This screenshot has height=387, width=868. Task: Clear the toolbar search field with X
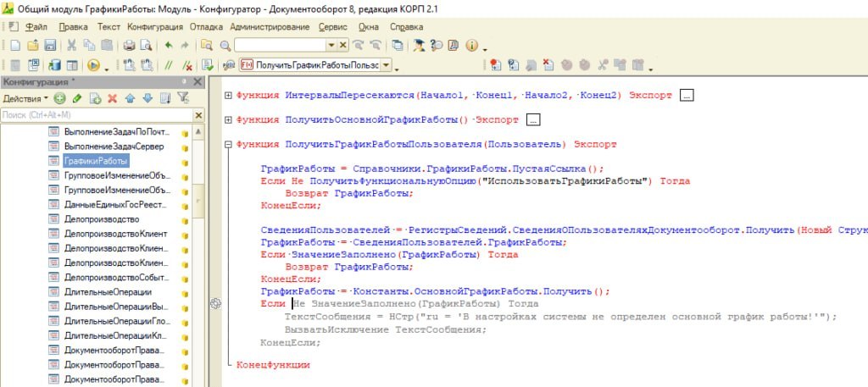[342, 46]
